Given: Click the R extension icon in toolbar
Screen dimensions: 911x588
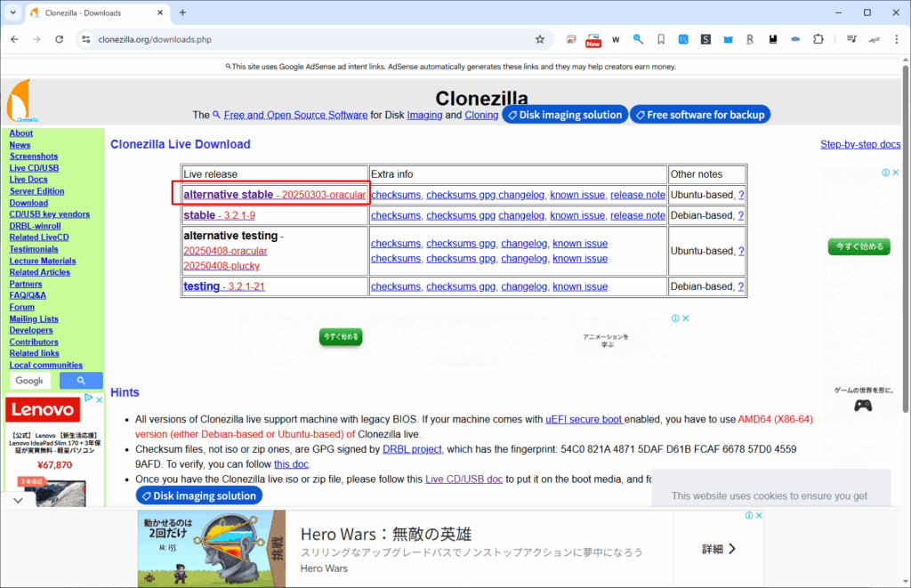Looking at the screenshot, I should 750,39.
